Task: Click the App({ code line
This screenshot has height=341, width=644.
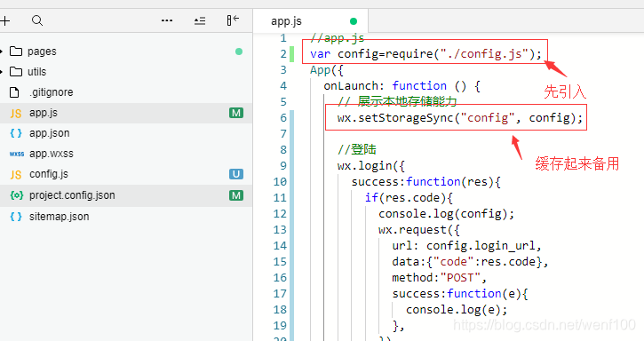Action: tap(327, 70)
